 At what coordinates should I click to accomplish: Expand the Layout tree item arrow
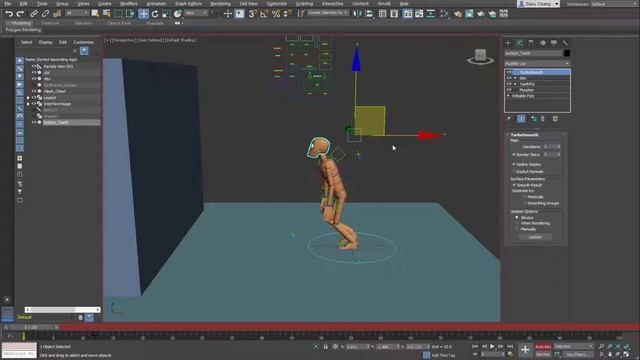click(x=28, y=98)
